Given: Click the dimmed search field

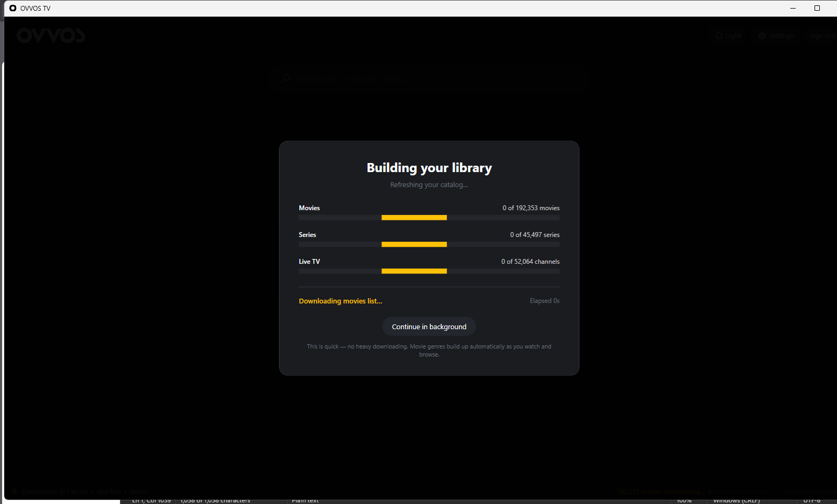Looking at the screenshot, I should 429,79.
